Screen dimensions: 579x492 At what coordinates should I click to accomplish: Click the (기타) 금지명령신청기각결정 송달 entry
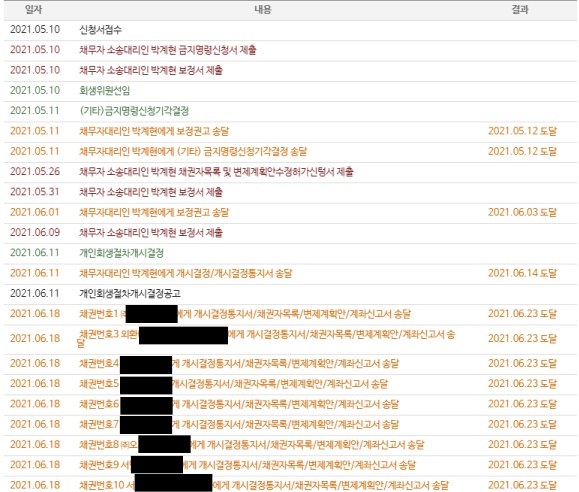pyautogui.click(x=193, y=151)
